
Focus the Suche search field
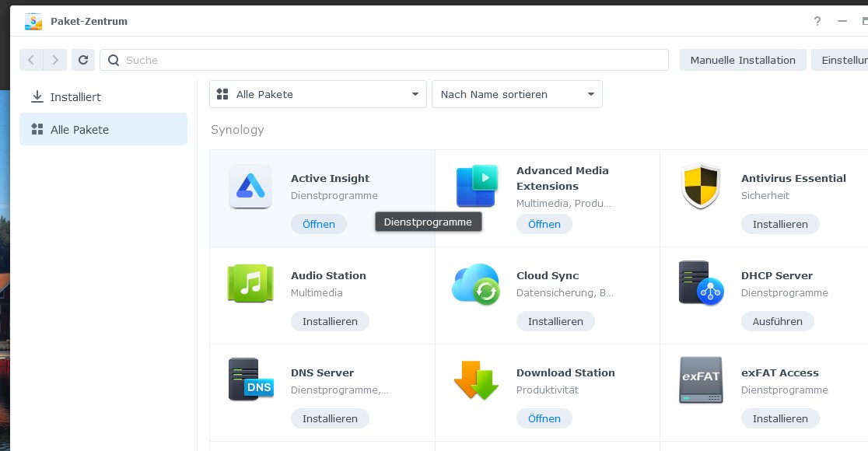click(384, 60)
